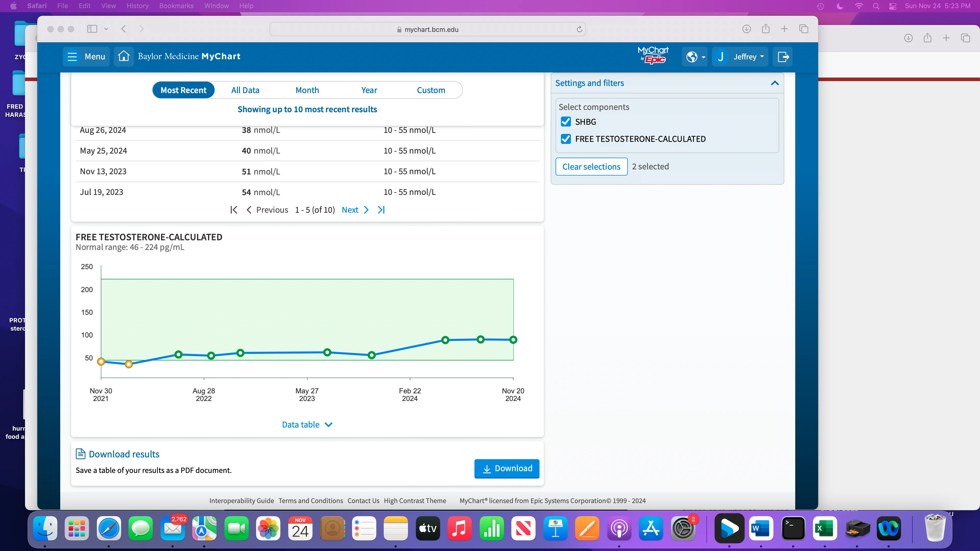980x551 pixels.
Task: Click the Safari Share icon
Action: pyautogui.click(x=765, y=29)
